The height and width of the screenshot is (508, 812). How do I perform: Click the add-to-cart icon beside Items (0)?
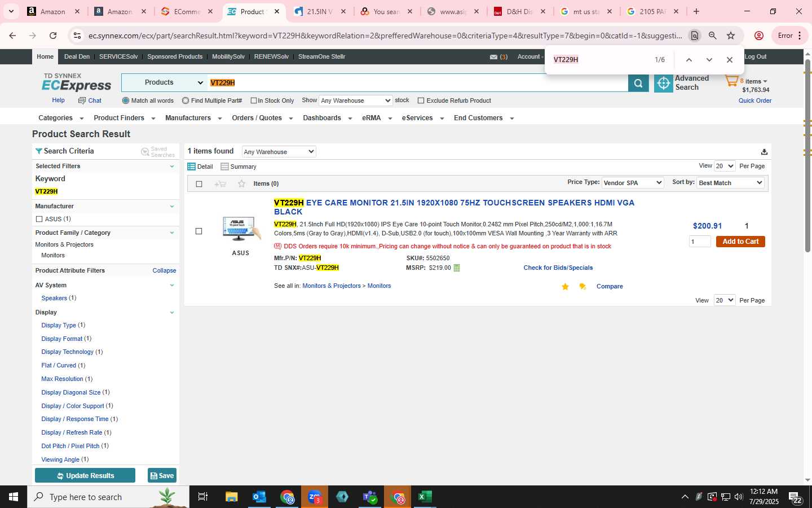coord(220,184)
